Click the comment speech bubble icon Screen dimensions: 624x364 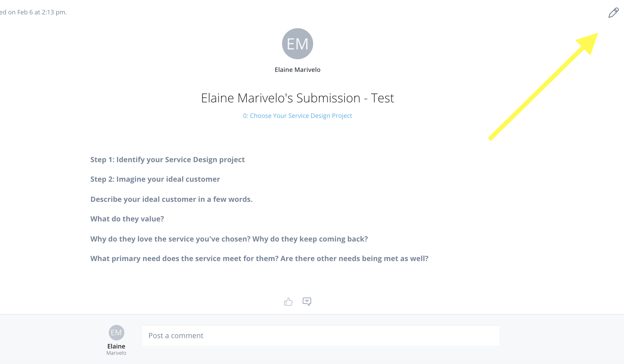[307, 301]
